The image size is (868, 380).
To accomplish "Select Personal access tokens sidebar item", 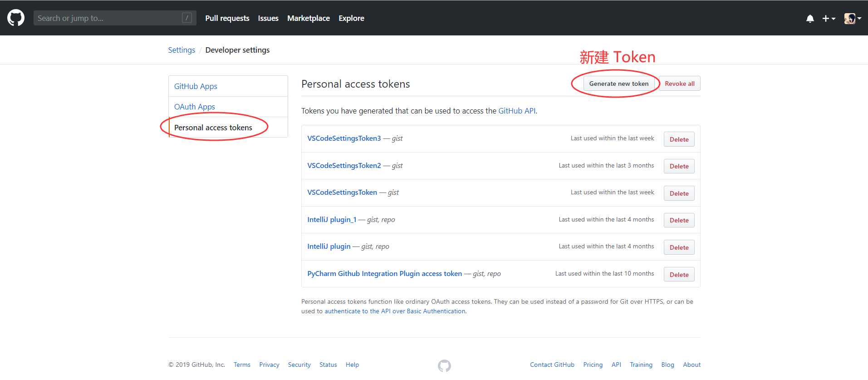I will click(228, 128).
